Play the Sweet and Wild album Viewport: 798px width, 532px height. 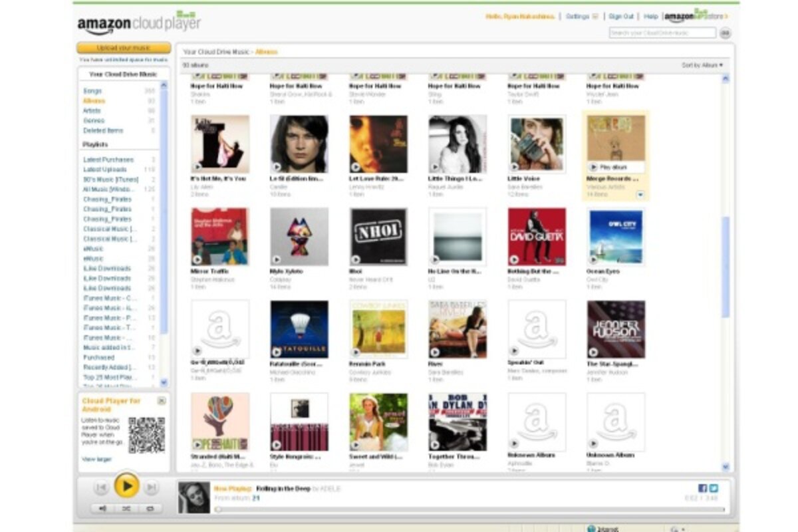point(356,444)
